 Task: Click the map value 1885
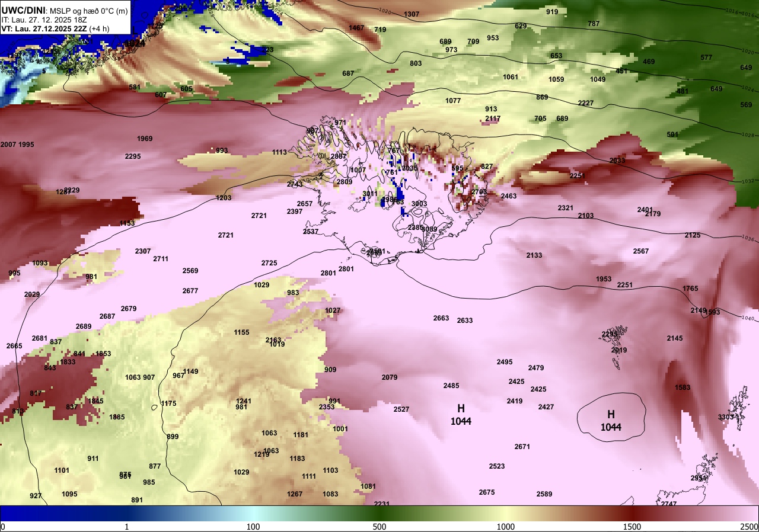pos(117,417)
